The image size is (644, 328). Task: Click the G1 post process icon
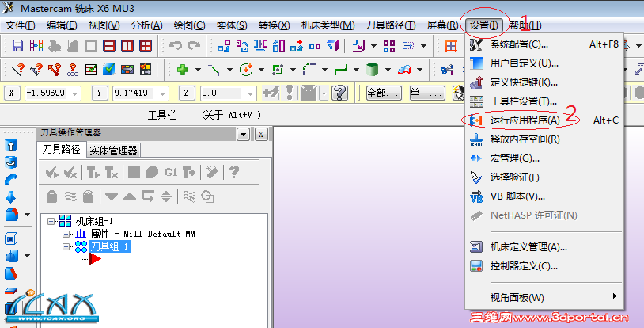(171, 172)
